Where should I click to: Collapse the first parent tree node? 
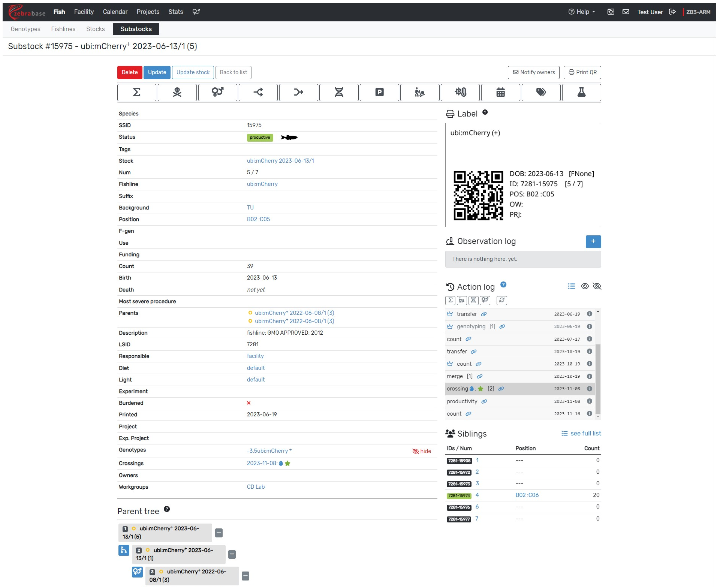(219, 533)
